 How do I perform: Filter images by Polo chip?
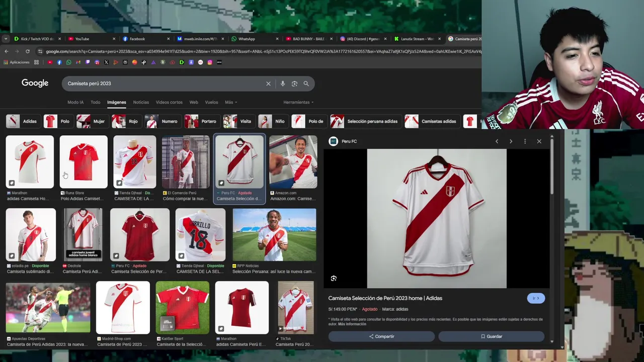pos(57,121)
